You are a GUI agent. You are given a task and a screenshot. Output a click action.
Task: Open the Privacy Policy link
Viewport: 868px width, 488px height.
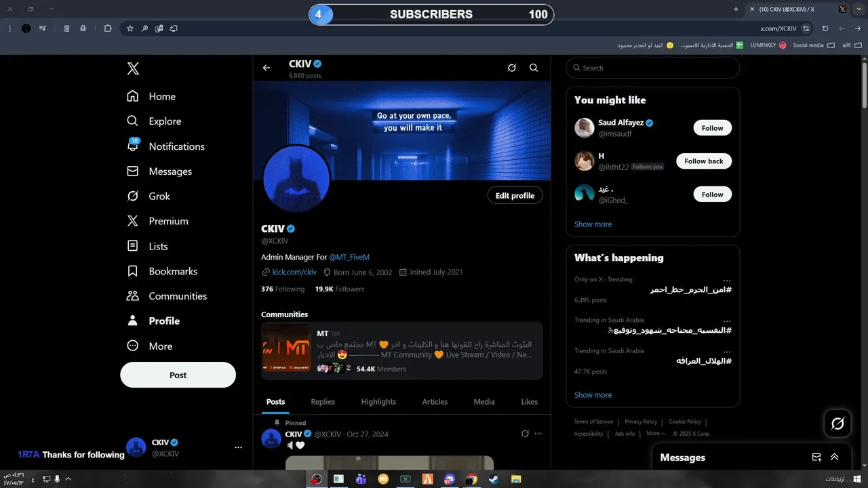click(x=641, y=422)
